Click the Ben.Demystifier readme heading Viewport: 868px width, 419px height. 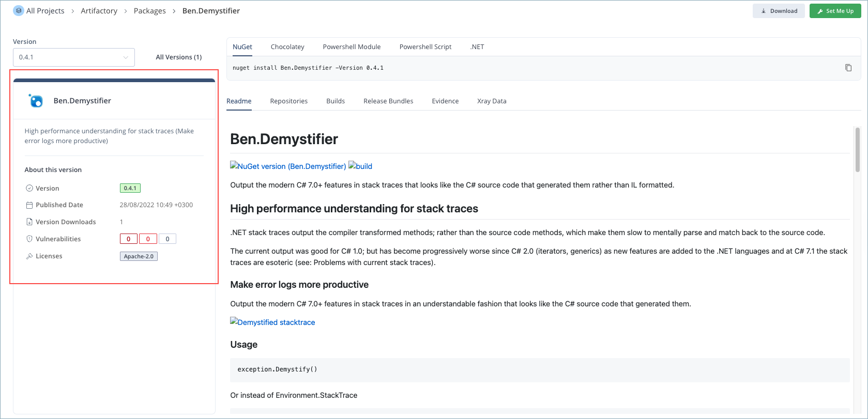[284, 139]
